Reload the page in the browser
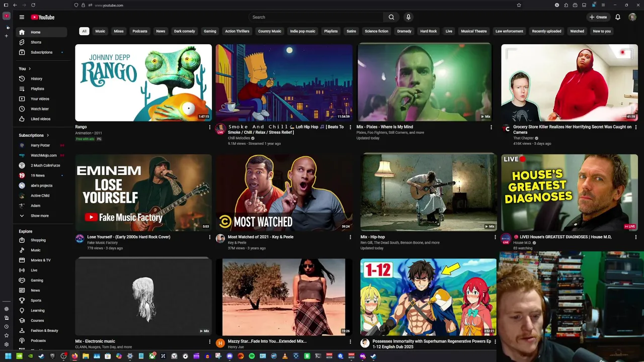This screenshot has height=362, width=644. click(33, 5)
